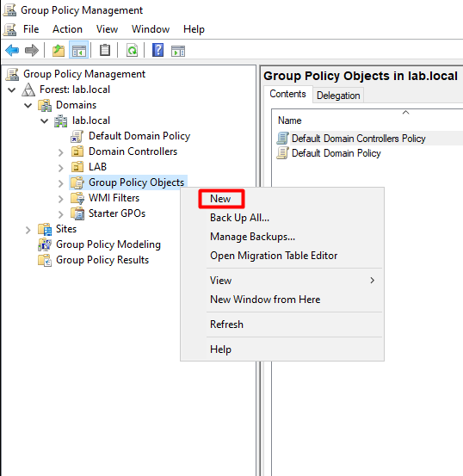Select Default Domain Policy in contents list
This screenshot has height=476, width=463.
coord(336,153)
